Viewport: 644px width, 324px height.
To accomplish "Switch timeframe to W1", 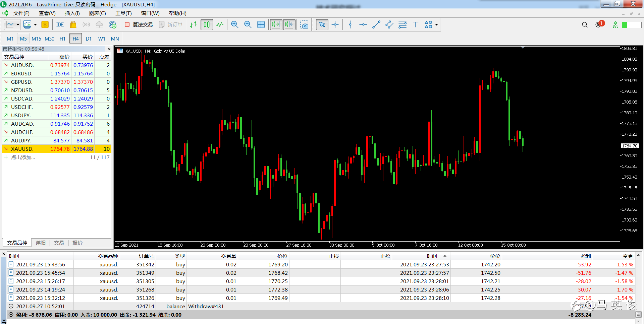I will pos(102,39).
